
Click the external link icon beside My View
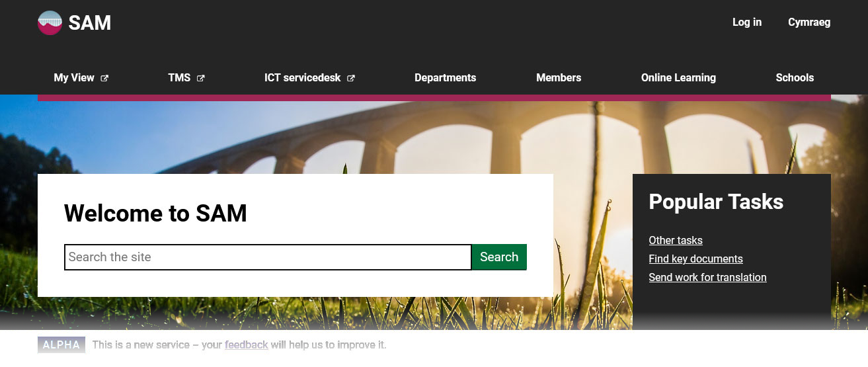104,78
